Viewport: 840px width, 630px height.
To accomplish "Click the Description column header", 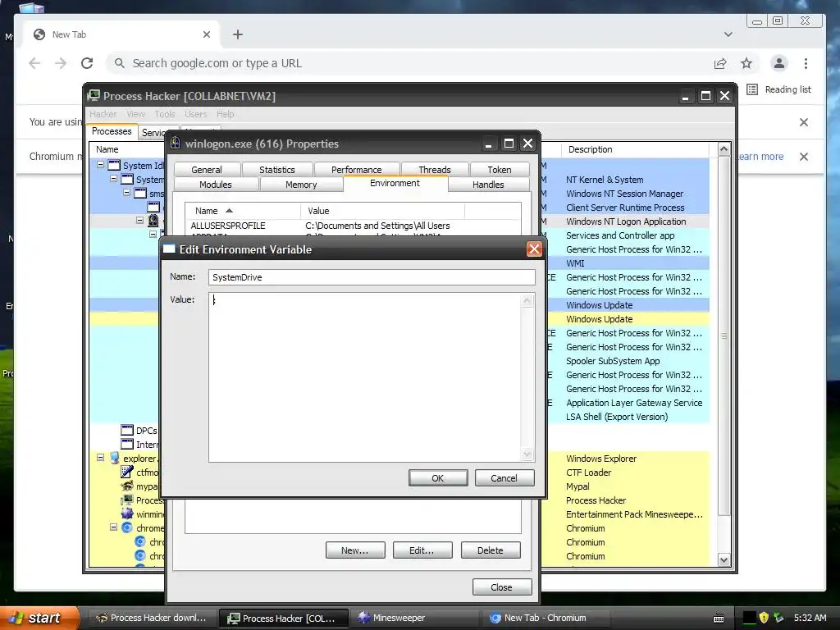I will click(636, 149).
